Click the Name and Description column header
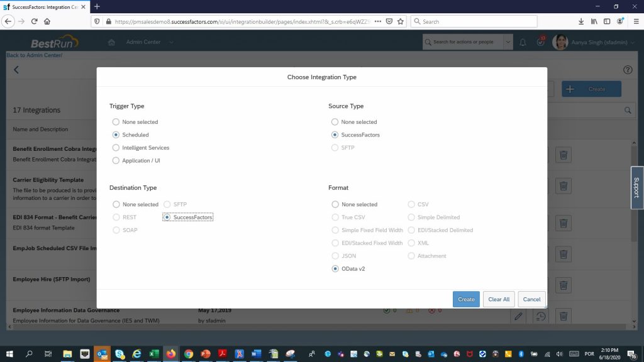The height and width of the screenshot is (362, 644). coord(40,129)
